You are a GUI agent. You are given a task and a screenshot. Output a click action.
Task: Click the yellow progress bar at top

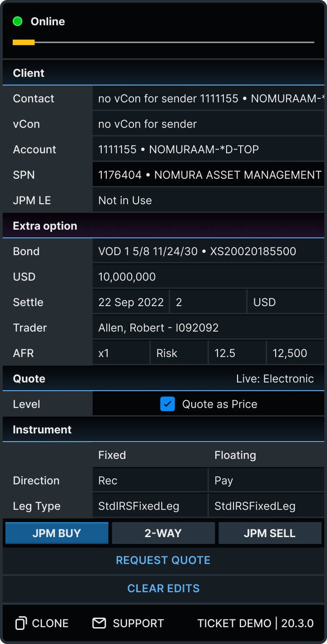(x=24, y=42)
